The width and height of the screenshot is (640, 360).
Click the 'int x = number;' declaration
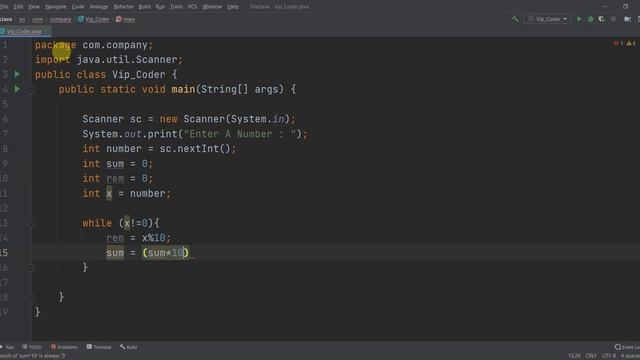tap(127, 193)
